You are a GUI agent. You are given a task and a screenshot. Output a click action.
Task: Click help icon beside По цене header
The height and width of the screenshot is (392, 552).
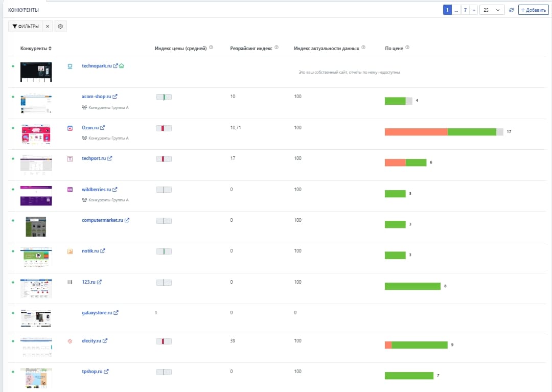point(407,48)
